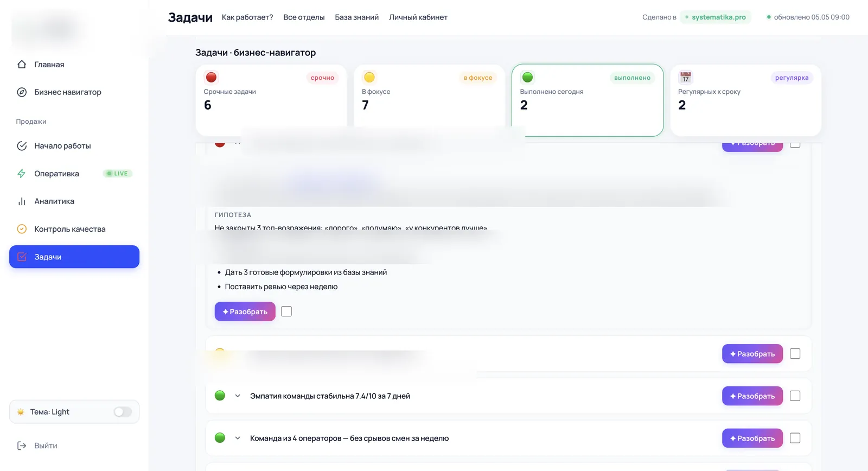Select the Задачи sidebar item
The image size is (868, 471).
pos(74,257)
